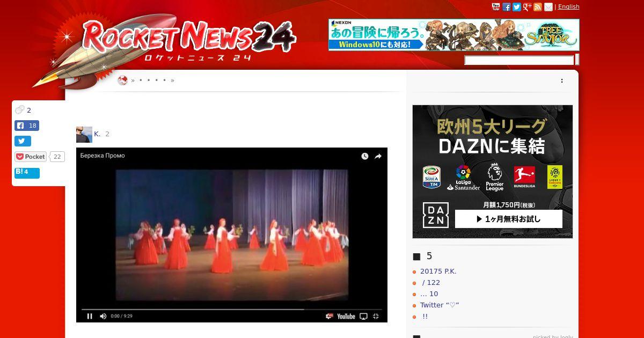644x338 pixels.
Task: Click video time display 0:00 / 9:29
Action: coord(122,316)
